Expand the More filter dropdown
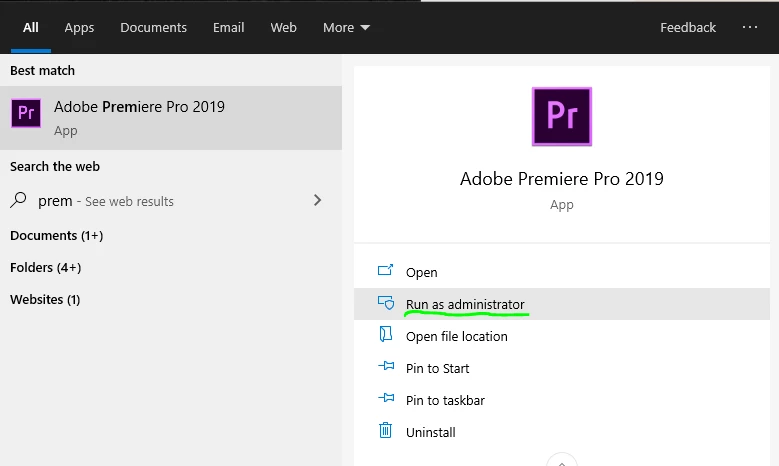 click(x=346, y=27)
